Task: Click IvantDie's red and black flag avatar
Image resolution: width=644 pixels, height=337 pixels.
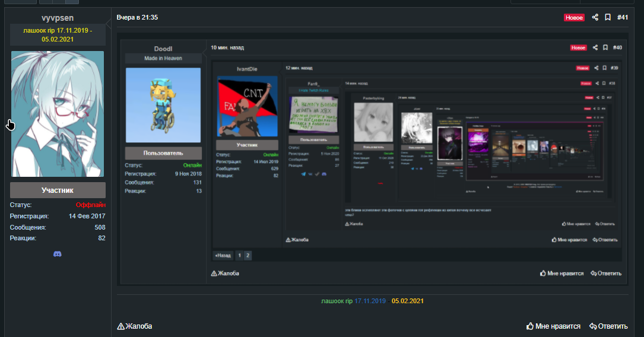Action: tap(247, 107)
